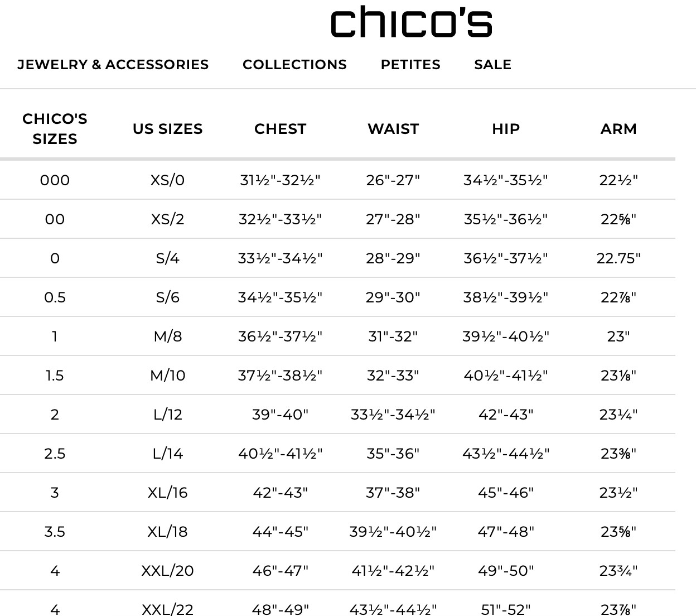The width and height of the screenshot is (696, 616).
Task: Click the Chico's logo
Action: [x=411, y=22]
